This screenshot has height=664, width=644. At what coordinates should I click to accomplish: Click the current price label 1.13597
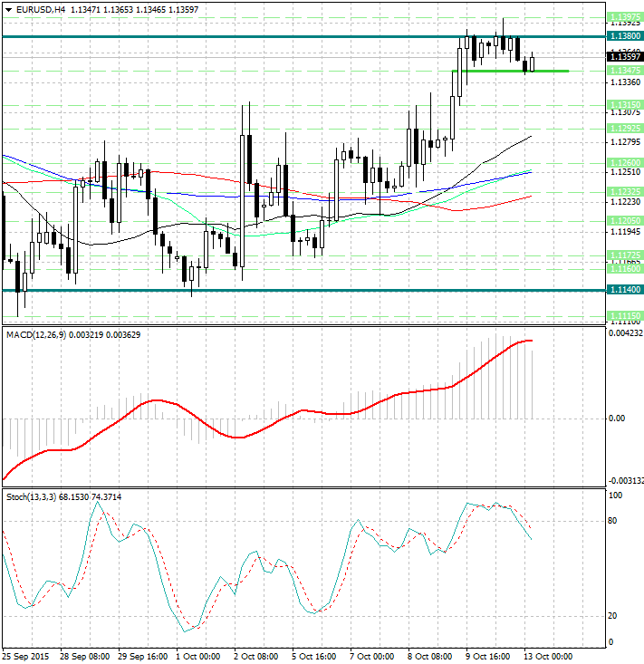pos(626,56)
